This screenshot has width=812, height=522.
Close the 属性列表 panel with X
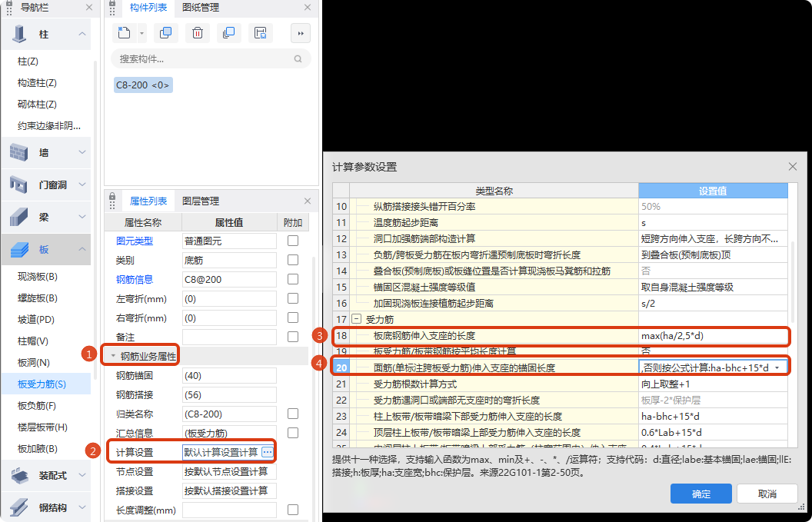308,201
